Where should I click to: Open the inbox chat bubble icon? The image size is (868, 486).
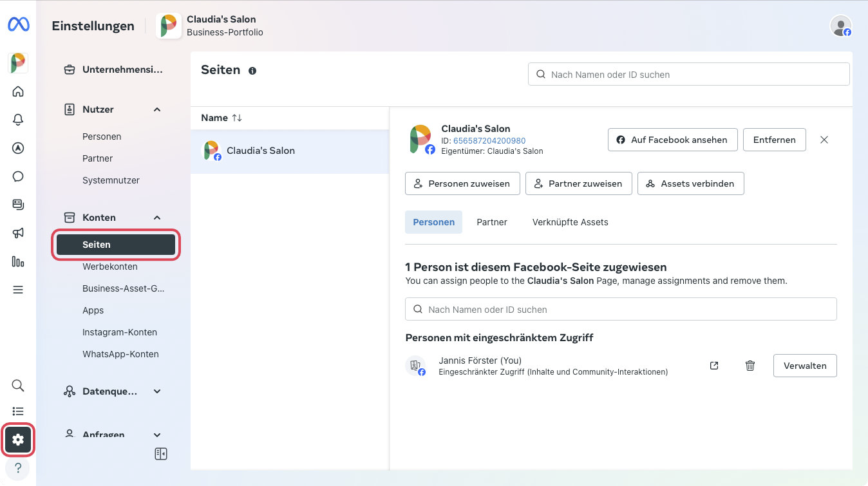[x=18, y=176]
